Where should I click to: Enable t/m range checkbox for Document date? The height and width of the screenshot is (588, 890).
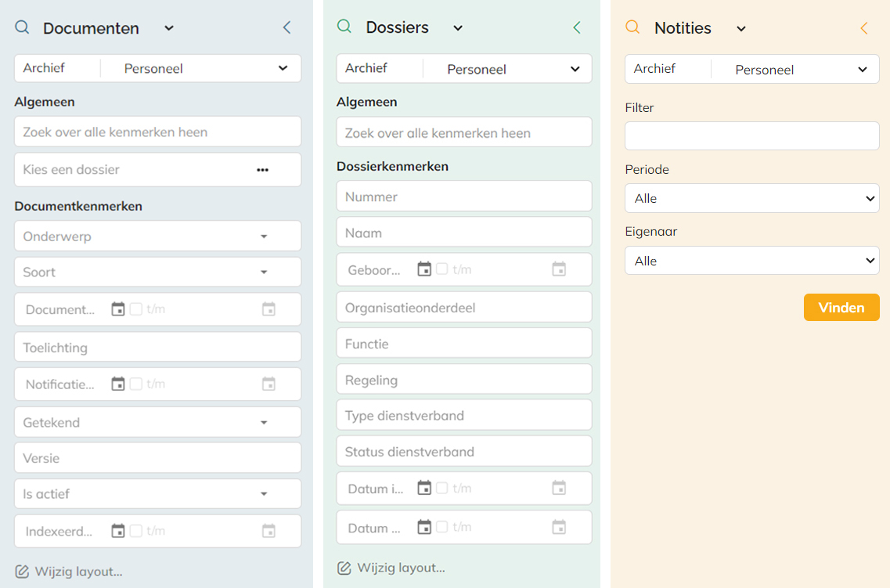136,309
